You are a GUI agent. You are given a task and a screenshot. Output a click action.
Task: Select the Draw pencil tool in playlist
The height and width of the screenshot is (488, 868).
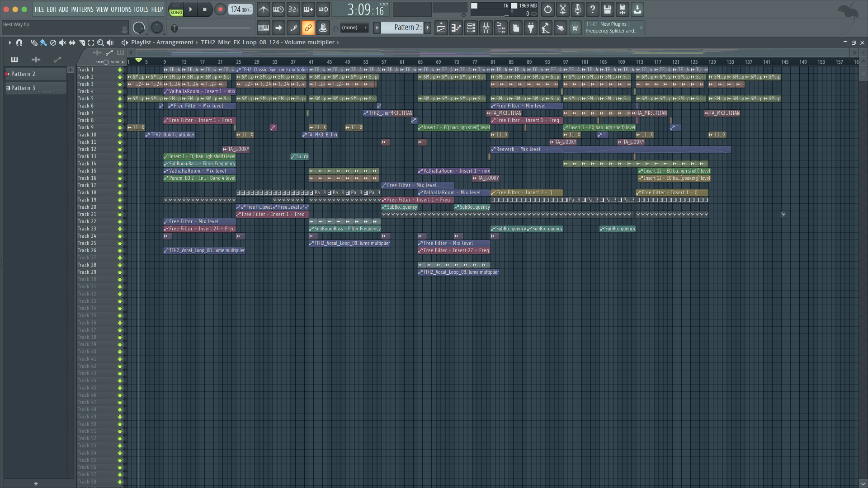point(34,42)
